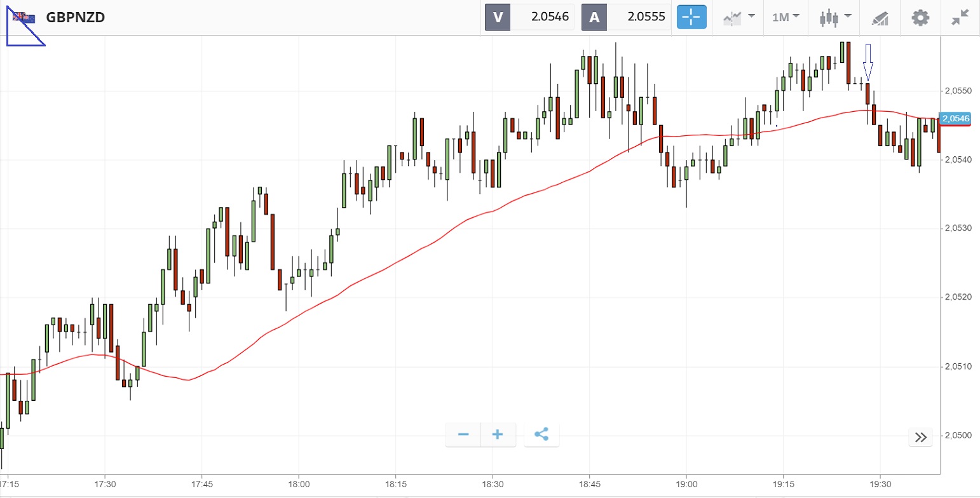Image resolution: width=980 pixels, height=498 pixels.
Task: Click the blue down arrow annotation on chart
Action: (x=868, y=60)
